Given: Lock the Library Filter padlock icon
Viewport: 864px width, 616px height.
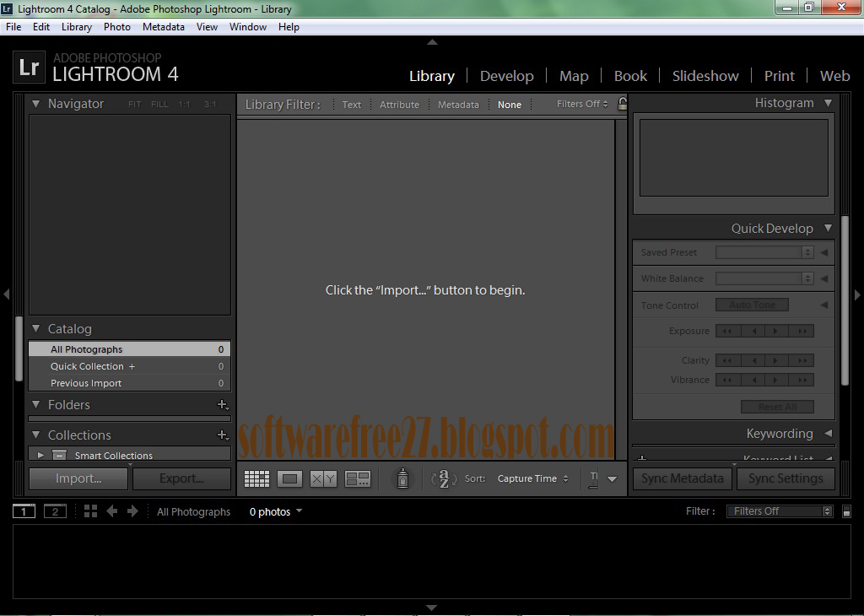Looking at the screenshot, I should [622, 104].
